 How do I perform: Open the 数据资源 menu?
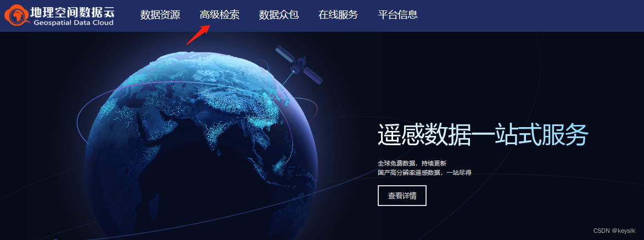point(160,15)
